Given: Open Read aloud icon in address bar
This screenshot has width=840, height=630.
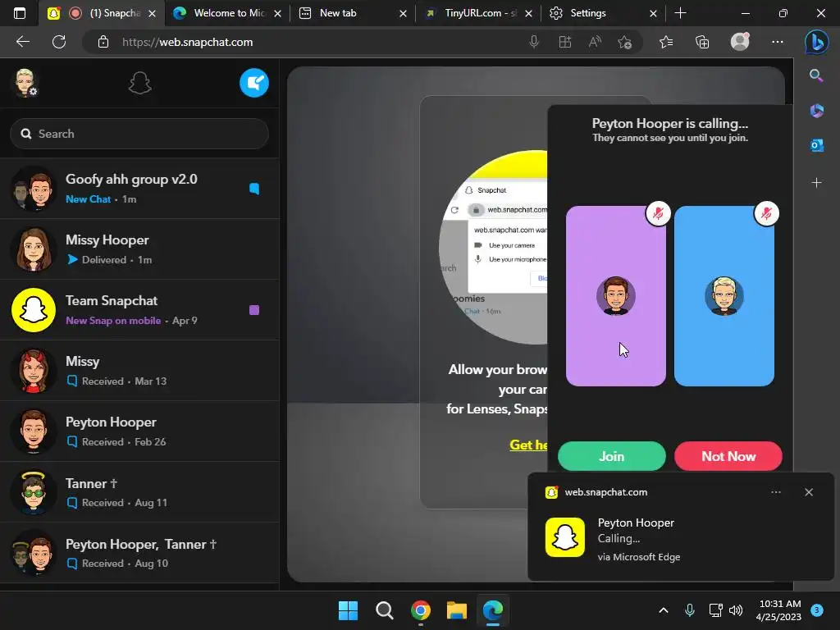Looking at the screenshot, I should 595,42.
